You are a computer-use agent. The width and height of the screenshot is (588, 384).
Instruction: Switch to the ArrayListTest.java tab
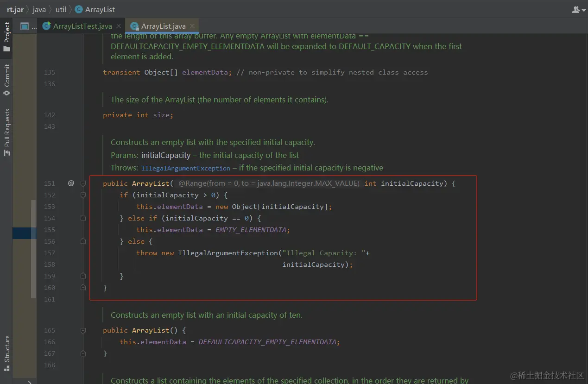(x=82, y=26)
